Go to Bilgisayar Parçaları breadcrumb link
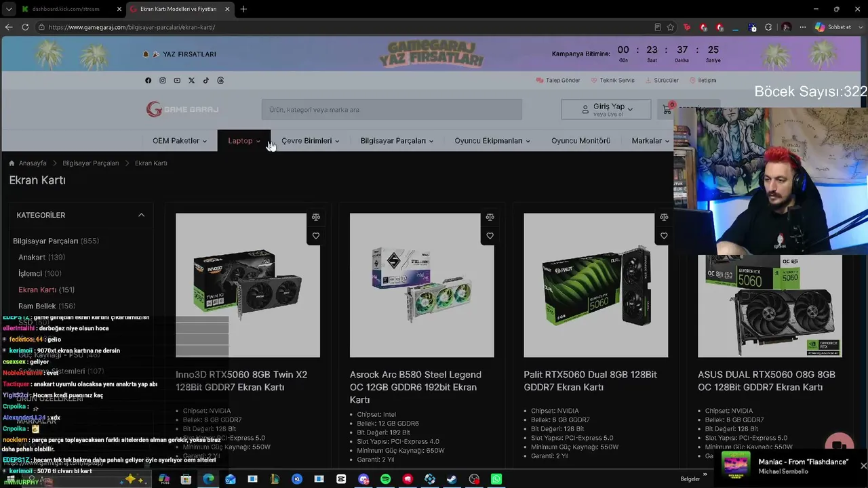Screen dimensions: 868x488 (x=91, y=163)
